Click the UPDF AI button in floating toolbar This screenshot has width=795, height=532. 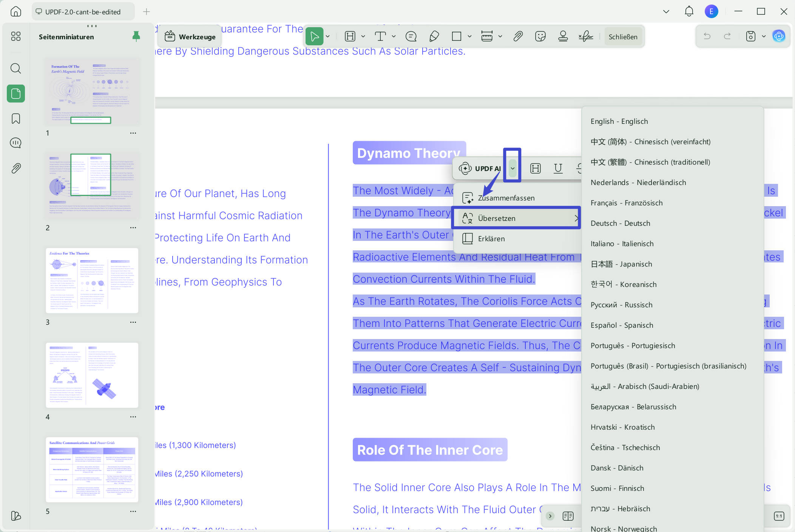coord(480,168)
